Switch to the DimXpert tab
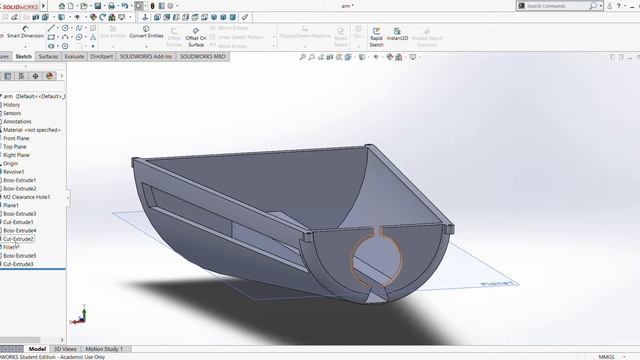The width and height of the screenshot is (640, 360). point(102,57)
